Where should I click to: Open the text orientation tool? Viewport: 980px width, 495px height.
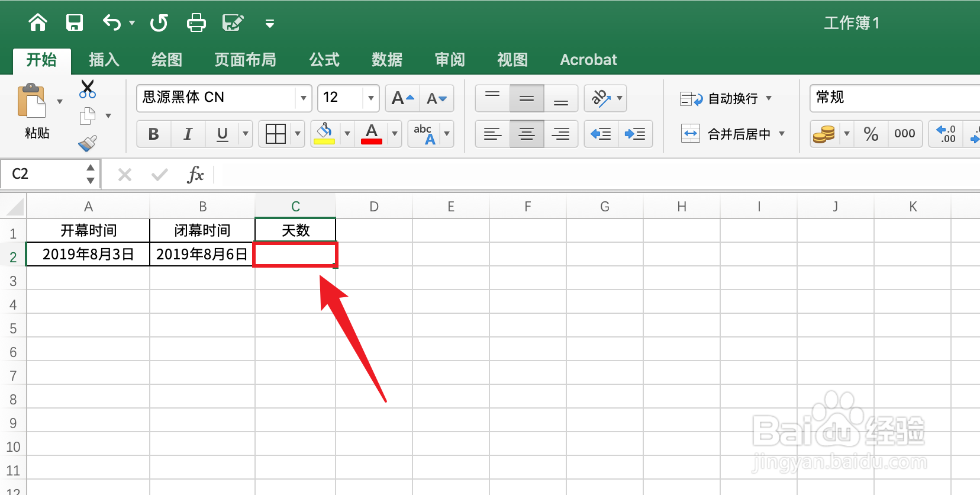click(x=601, y=98)
